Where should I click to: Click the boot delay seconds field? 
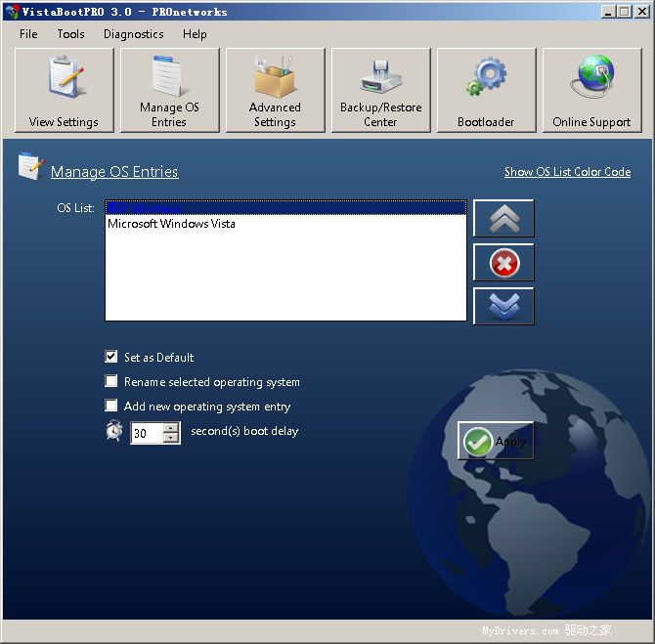[x=147, y=433]
